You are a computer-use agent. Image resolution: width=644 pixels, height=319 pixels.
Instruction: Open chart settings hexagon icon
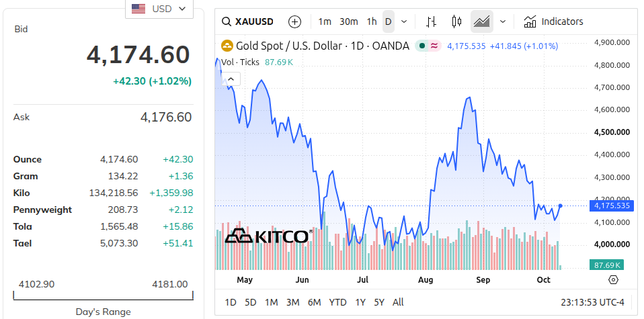point(613,280)
